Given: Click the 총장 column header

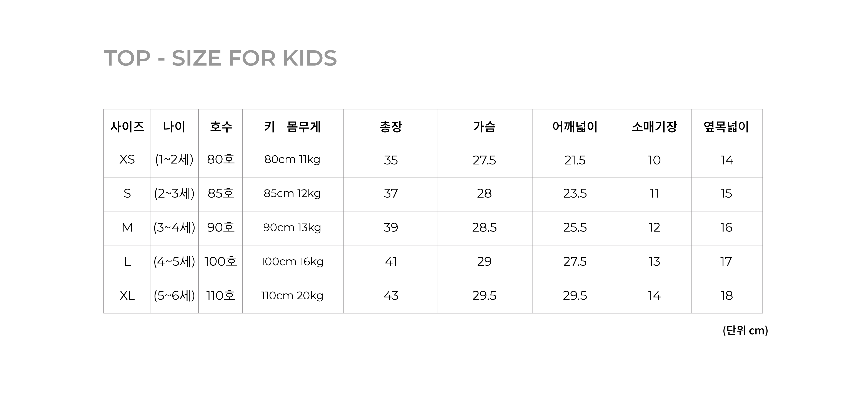Looking at the screenshot, I should (391, 127).
